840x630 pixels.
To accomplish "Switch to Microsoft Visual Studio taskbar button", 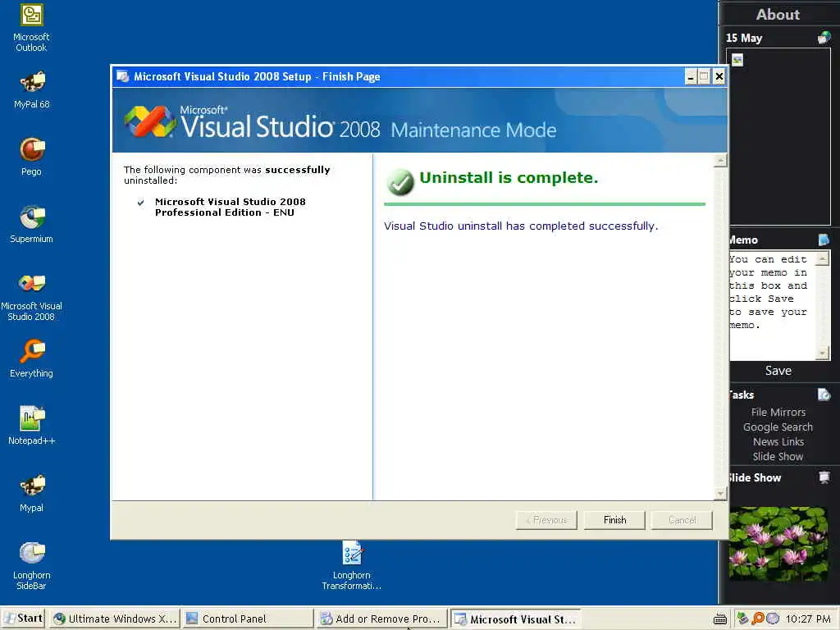I will click(515, 619).
